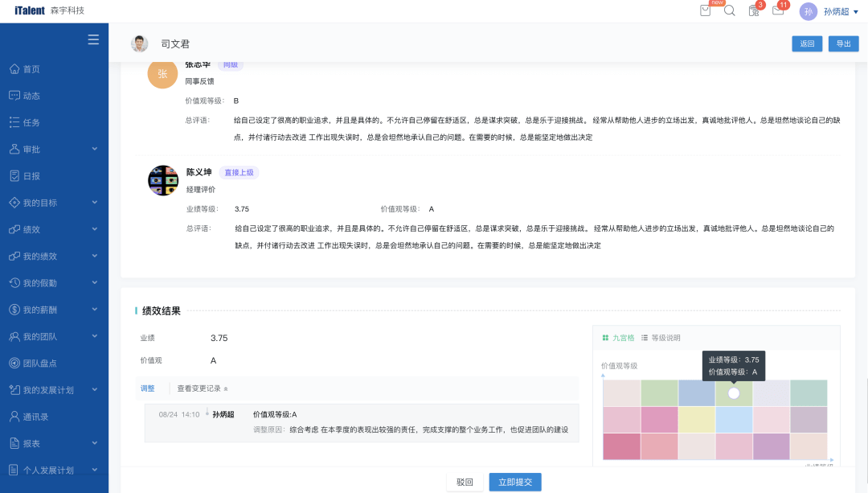Image resolution: width=868 pixels, height=493 pixels.
Task: Click the 个人发展计划 icon
Action: pos(14,470)
